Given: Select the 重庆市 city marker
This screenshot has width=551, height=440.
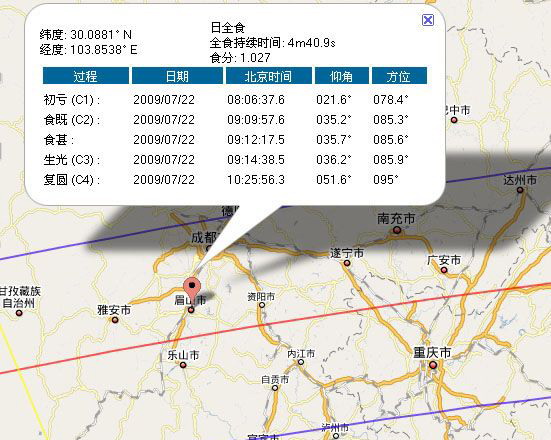Looking at the screenshot, I should 433,365.
